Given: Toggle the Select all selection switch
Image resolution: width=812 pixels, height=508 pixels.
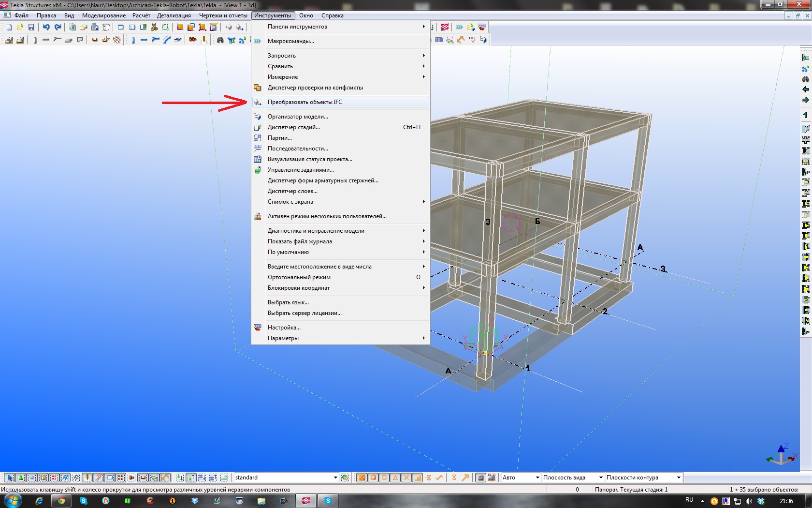Looking at the screenshot, I should pyautogui.click(x=9, y=478).
